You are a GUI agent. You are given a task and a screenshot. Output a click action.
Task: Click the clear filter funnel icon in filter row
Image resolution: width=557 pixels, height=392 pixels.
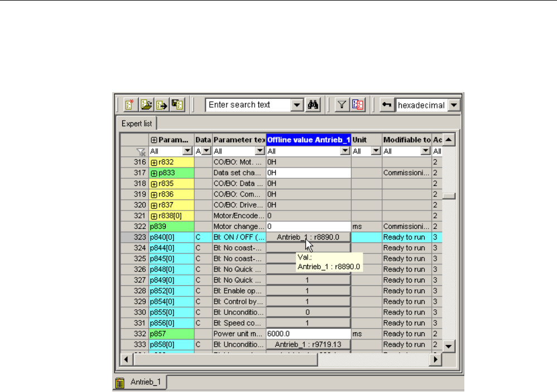(141, 152)
